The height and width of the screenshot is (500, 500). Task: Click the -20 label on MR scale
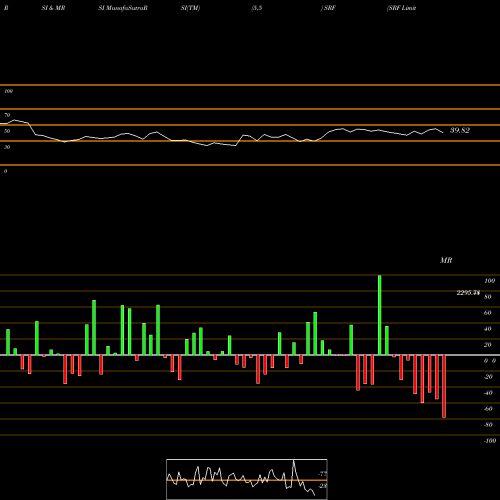click(488, 377)
